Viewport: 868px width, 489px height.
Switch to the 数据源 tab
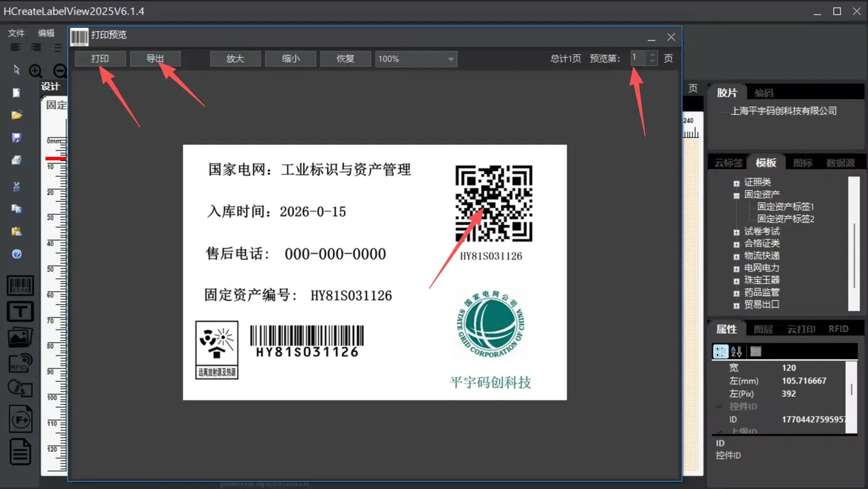(841, 163)
